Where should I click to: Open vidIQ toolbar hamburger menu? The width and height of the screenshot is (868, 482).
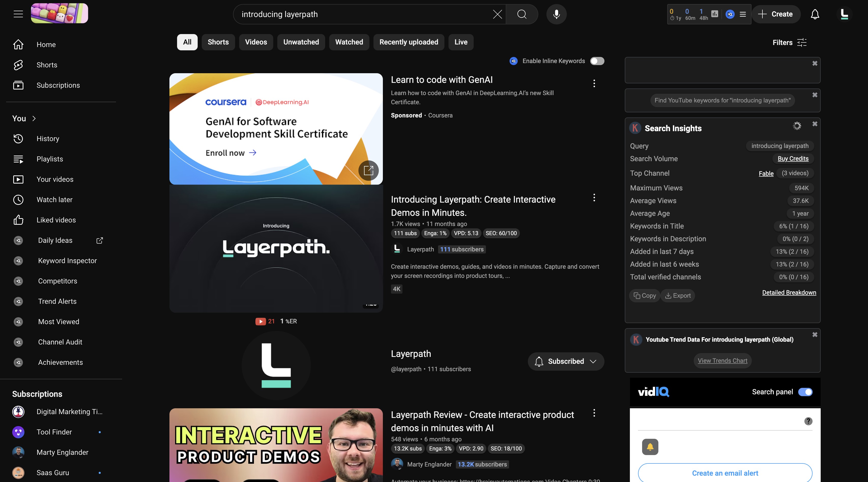click(x=743, y=14)
